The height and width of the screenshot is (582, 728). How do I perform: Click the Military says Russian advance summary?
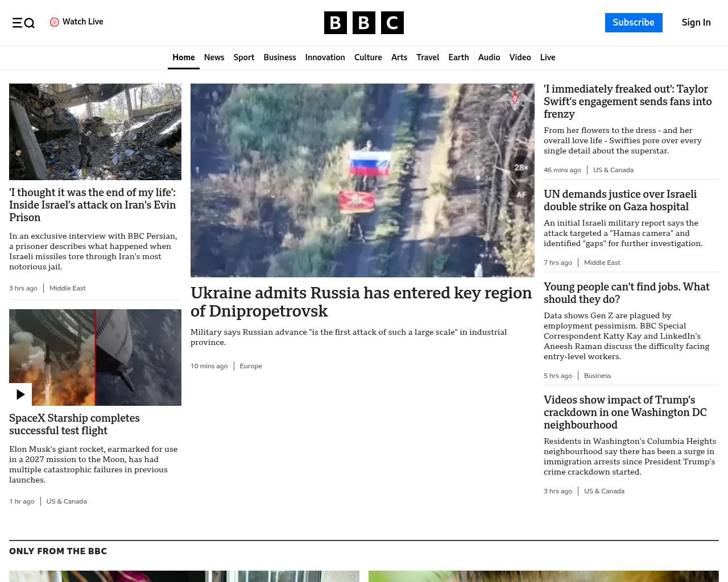(x=349, y=337)
